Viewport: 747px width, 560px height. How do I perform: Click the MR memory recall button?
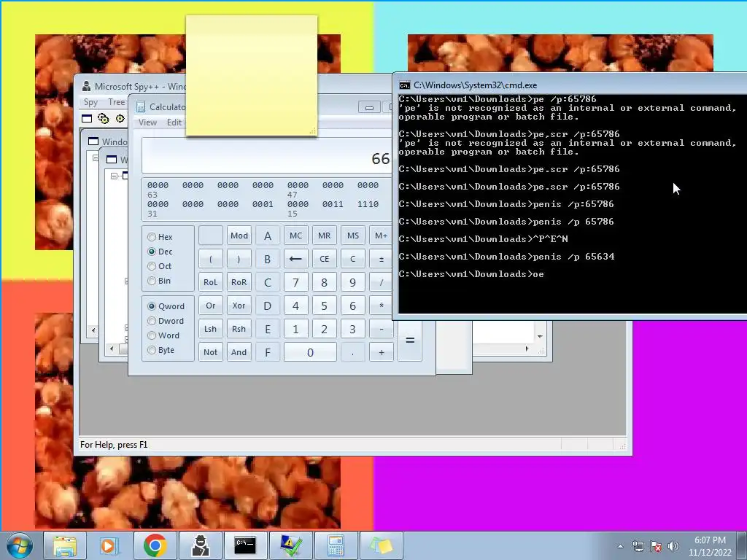[x=325, y=236]
